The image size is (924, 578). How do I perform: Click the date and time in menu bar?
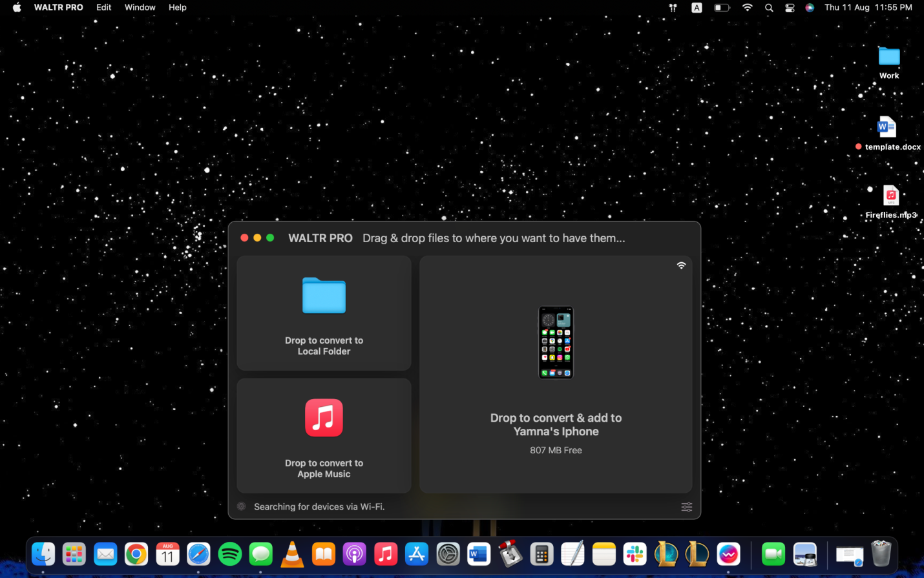868,7
